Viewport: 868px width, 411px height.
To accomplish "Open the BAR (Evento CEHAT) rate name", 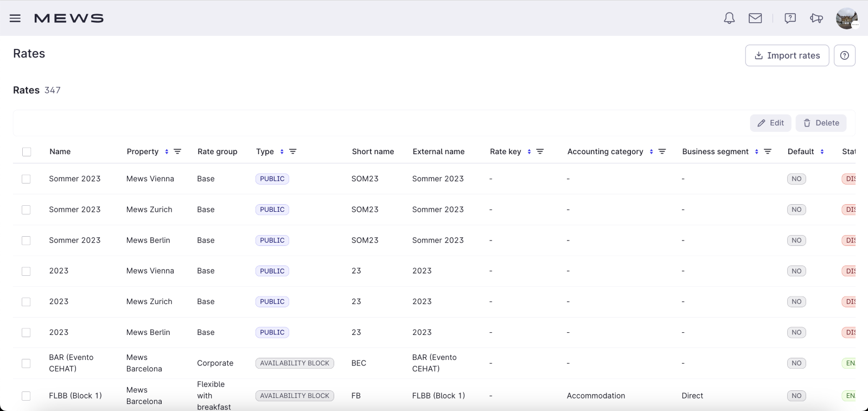I will (71, 363).
